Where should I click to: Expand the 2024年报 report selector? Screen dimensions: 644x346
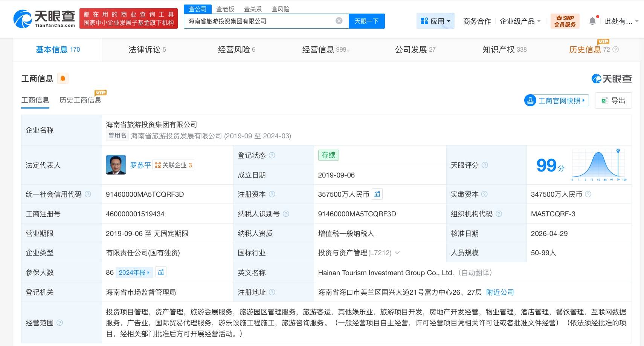click(134, 273)
